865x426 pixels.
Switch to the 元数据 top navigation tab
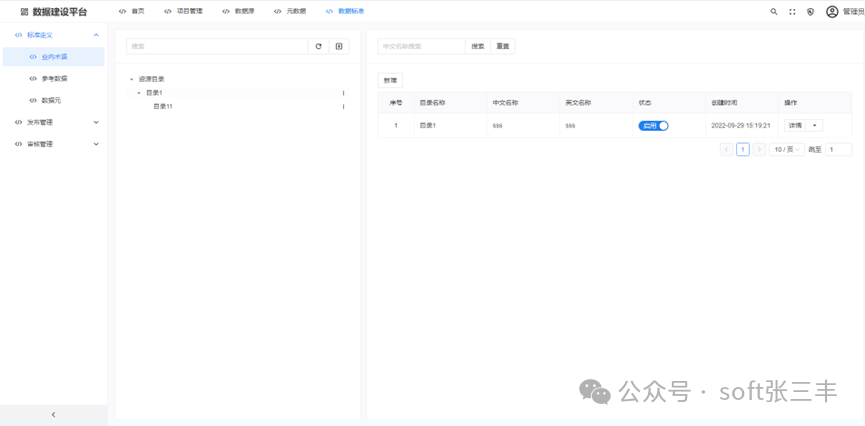coord(290,11)
